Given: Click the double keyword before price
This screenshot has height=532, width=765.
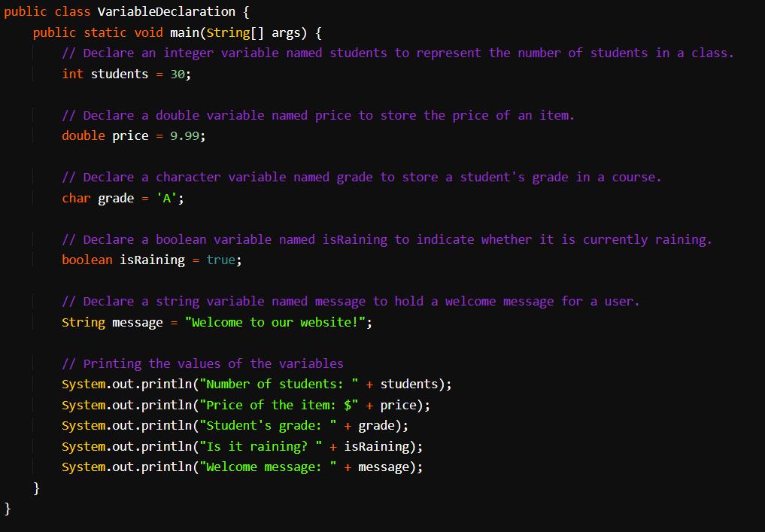Looking at the screenshot, I should pyautogui.click(x=83, y=136).
